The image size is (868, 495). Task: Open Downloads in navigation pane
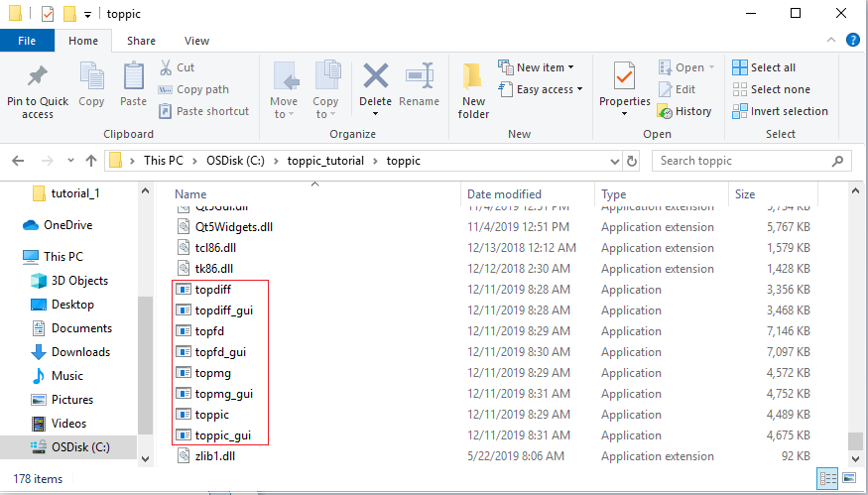point(70,352)
